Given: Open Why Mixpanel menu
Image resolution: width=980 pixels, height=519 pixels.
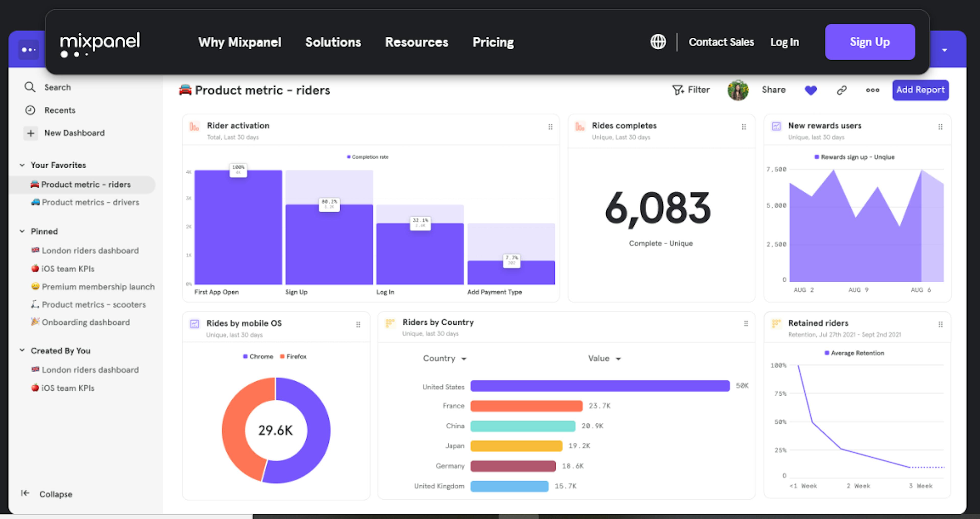Looking at the screenshot, I should tap(240, 42).
